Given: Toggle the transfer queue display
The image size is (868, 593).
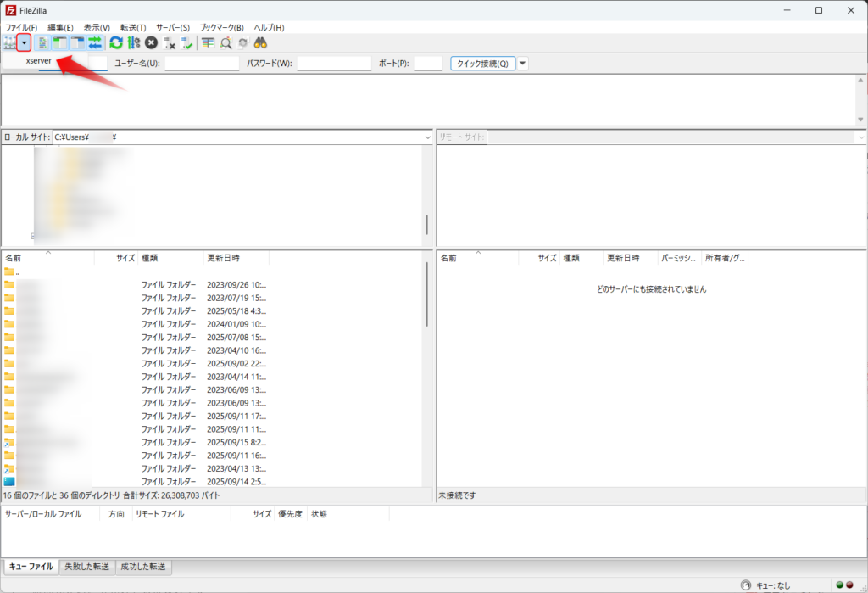Looking at the screenshot, I should (96, 42).
